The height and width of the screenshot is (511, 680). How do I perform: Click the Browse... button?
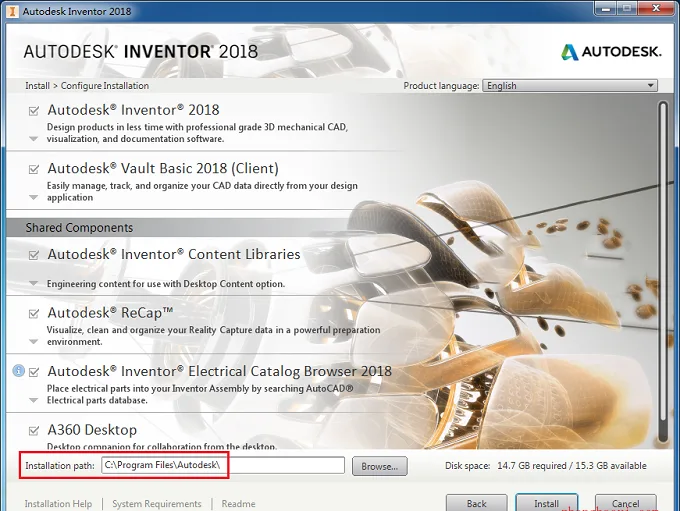pyautogui.click(x=379, y=466)
